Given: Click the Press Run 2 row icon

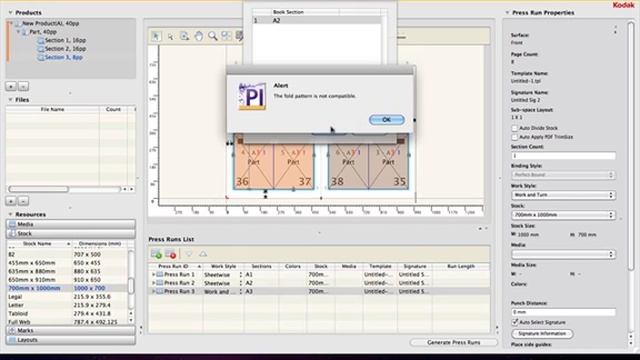Looking at the screenshot, I should 160,283.
